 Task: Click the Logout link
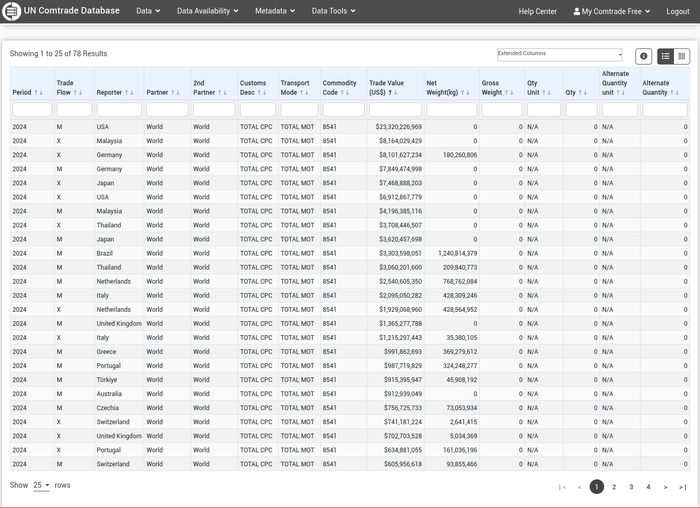click(677, 11)
